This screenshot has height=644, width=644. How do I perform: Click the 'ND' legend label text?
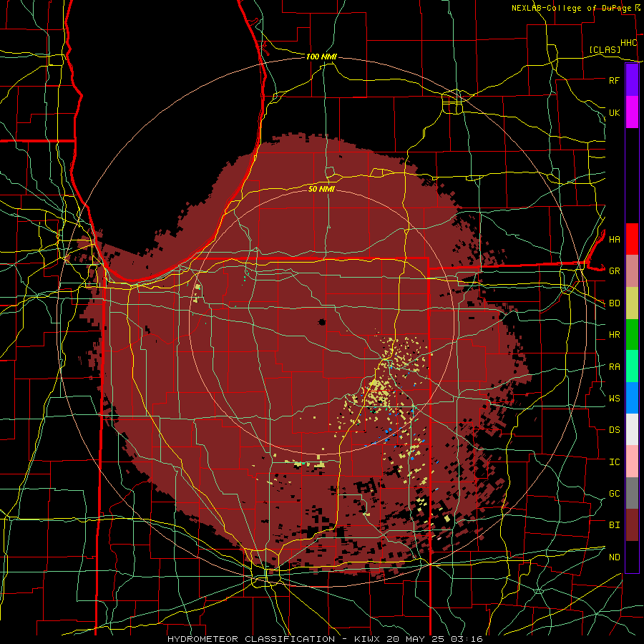(x=614, y=557)
